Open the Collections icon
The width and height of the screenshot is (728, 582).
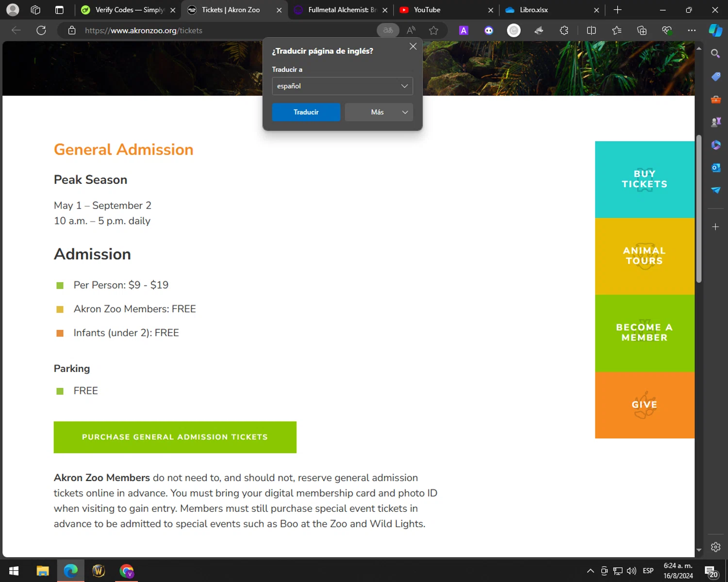click(x=642, y=31)
